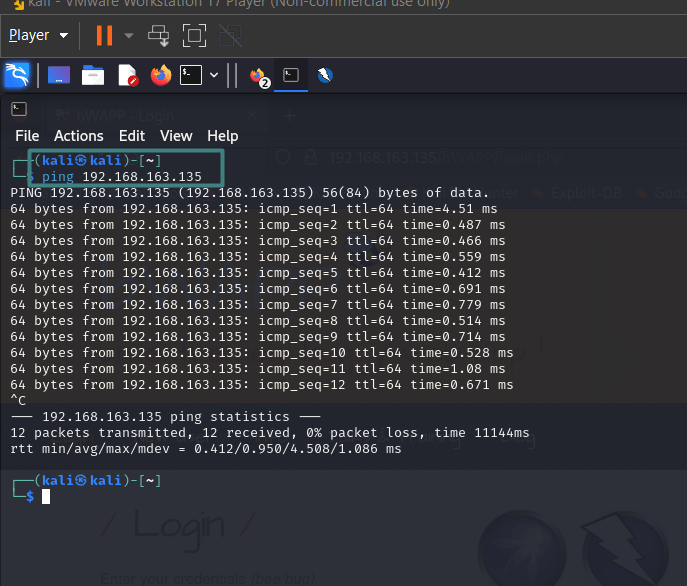Toggle Unity mode icon in VMware toolbar
Viewport: 687px width, 586px height.
click(230, 36)
